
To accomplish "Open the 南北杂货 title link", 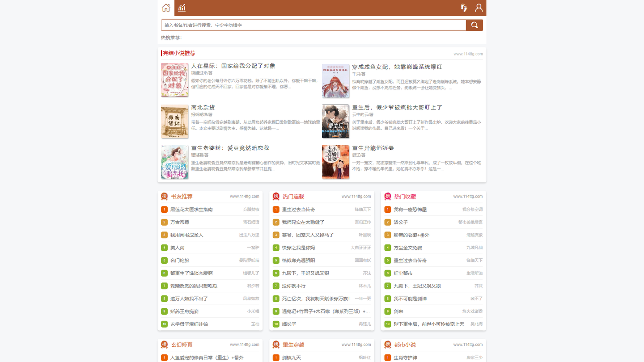I will 203,107.
